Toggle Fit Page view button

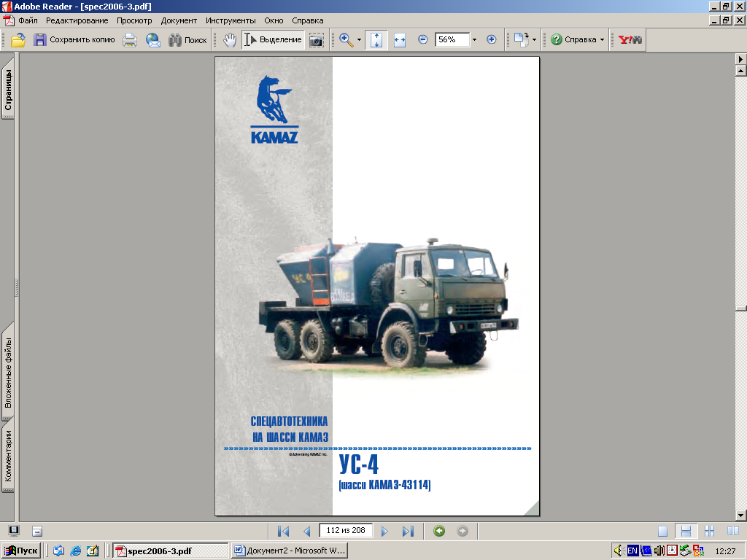point(376,40)
